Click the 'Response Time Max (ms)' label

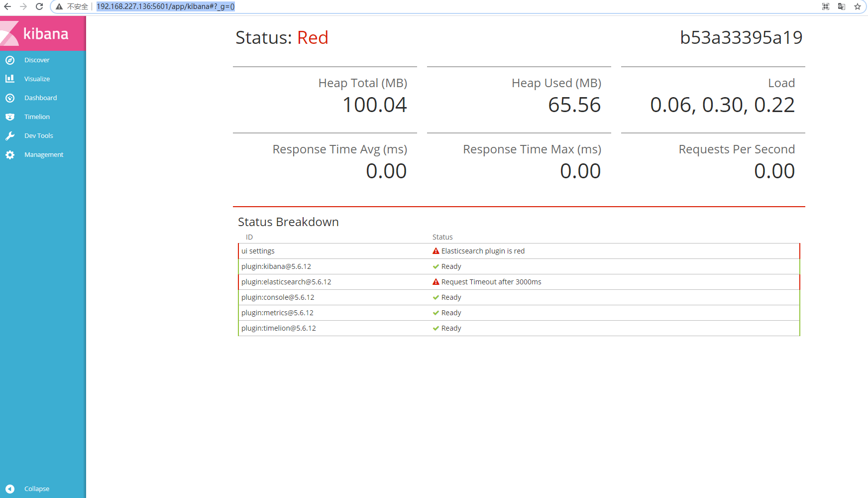click(x=532, y=149)
